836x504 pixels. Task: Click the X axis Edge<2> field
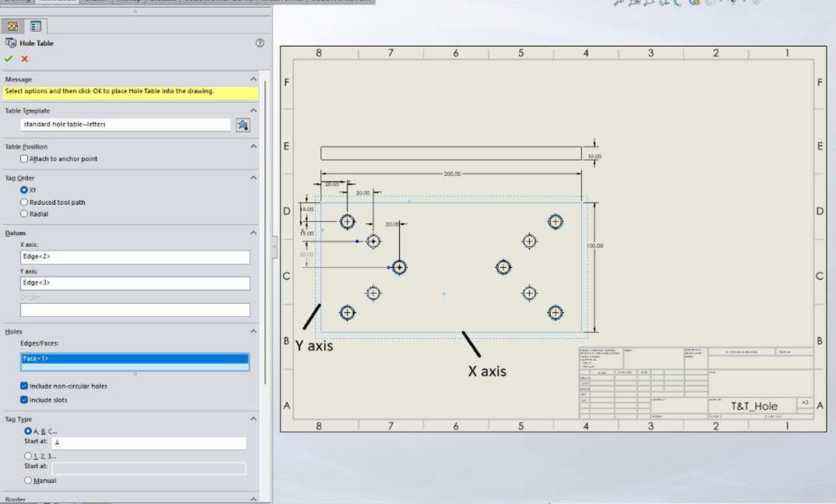(x=135, y=257)
